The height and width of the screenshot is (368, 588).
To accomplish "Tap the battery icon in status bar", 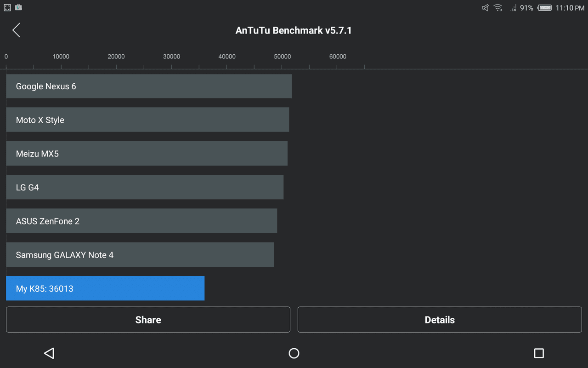I will 545,8.
